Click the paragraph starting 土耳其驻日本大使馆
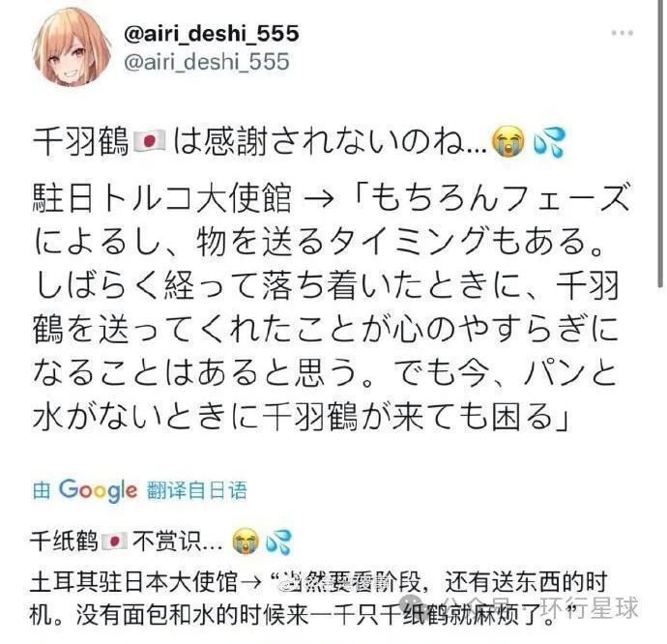This screenshot has width=667, height=644. (x=319, y=599)
